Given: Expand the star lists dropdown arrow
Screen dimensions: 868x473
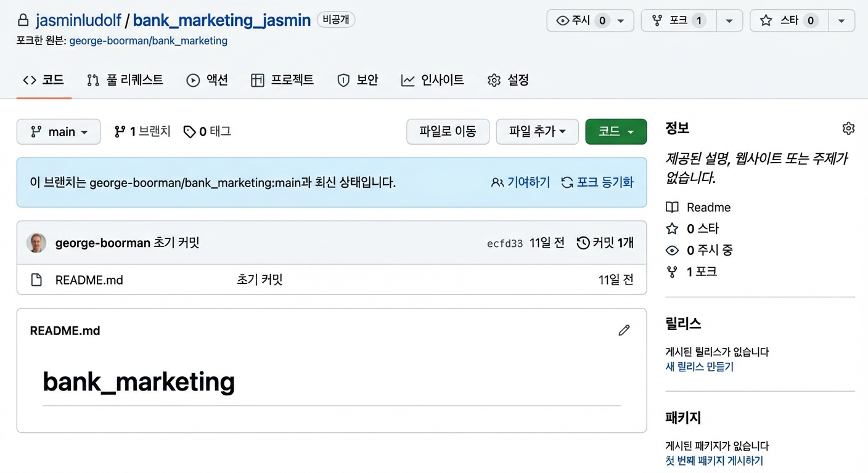Looking at the screenshot, I should (x=841, y=21).
